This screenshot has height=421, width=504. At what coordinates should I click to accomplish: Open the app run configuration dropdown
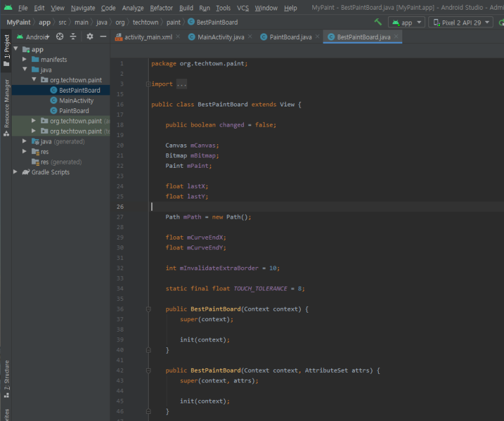pyautogui.click(x=407, y=23)
